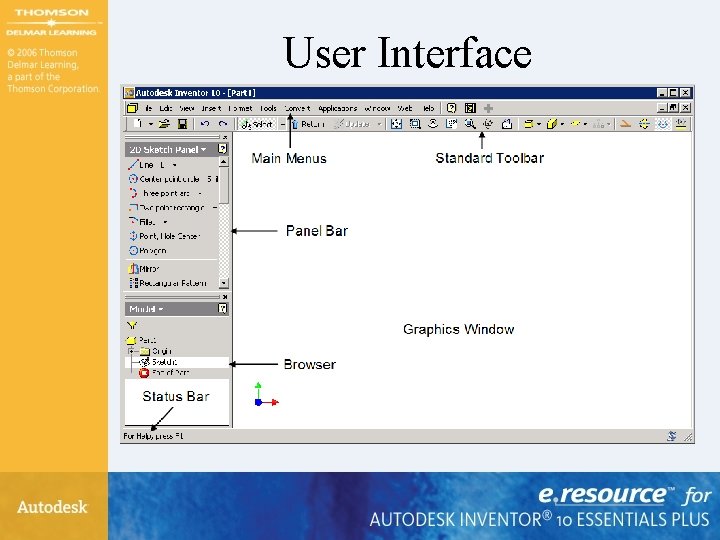Open the Tools menu
Image resolution: width=720 pixels, height=540 pixels.
pos(268,108)
